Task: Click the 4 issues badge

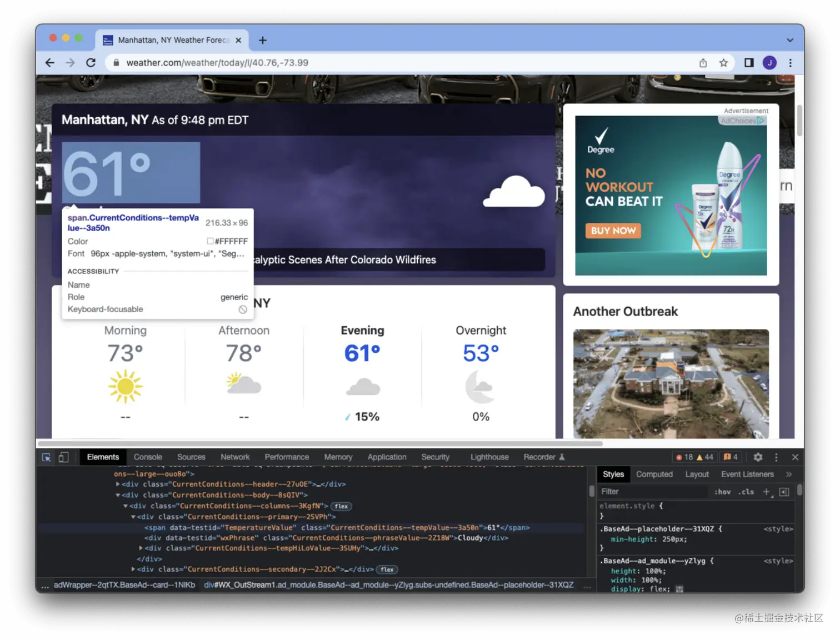Action: [731, 457]
